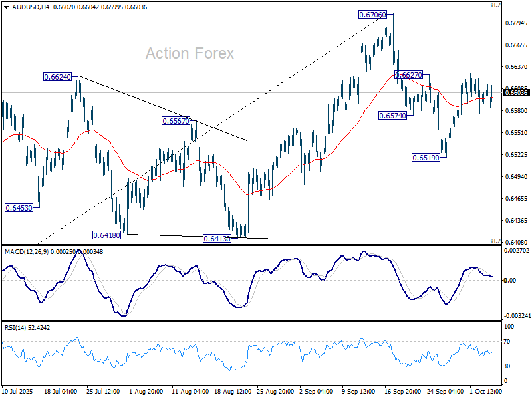
Task: Click the 0.64080 price axis value
Action: [517, 242]
